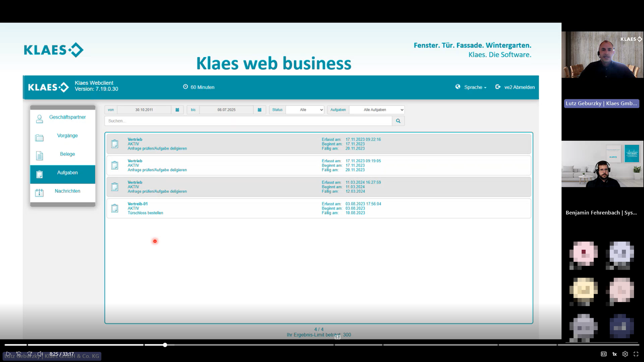Screen dimensions: 644x362
Task: Click clipboard icon of the first Vertrieb task
Action: 115,144
